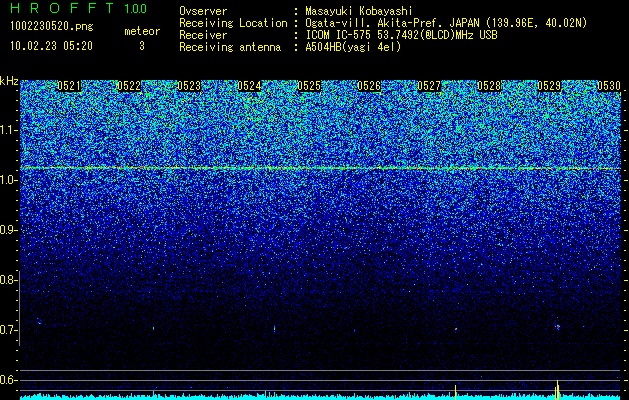This screenshot has height=400, width=629.
Task: Select the meteor count value 3
Action: pos(142,46)
